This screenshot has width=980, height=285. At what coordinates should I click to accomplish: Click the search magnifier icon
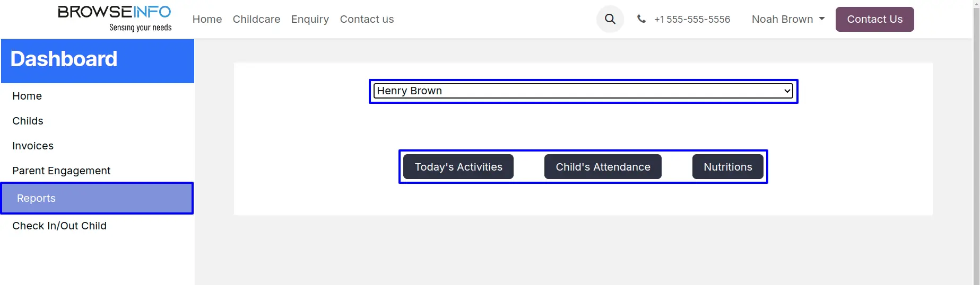pyautogui.click(x=610, y=19)
